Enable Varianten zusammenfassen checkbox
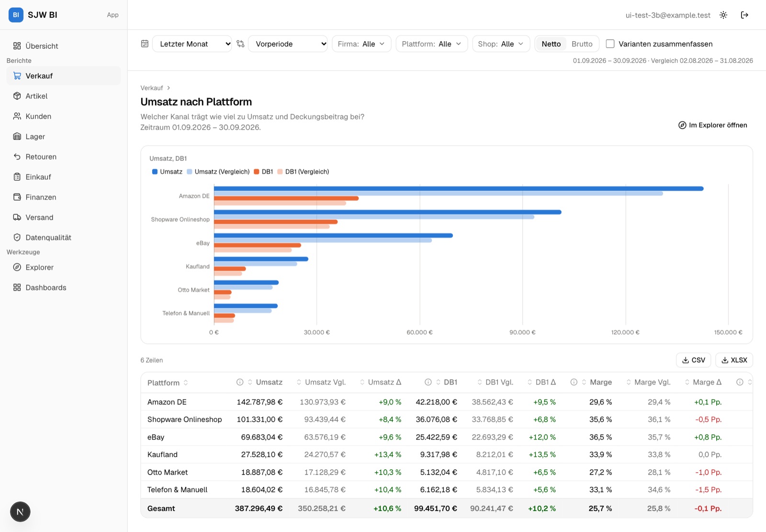 point(610,44)
